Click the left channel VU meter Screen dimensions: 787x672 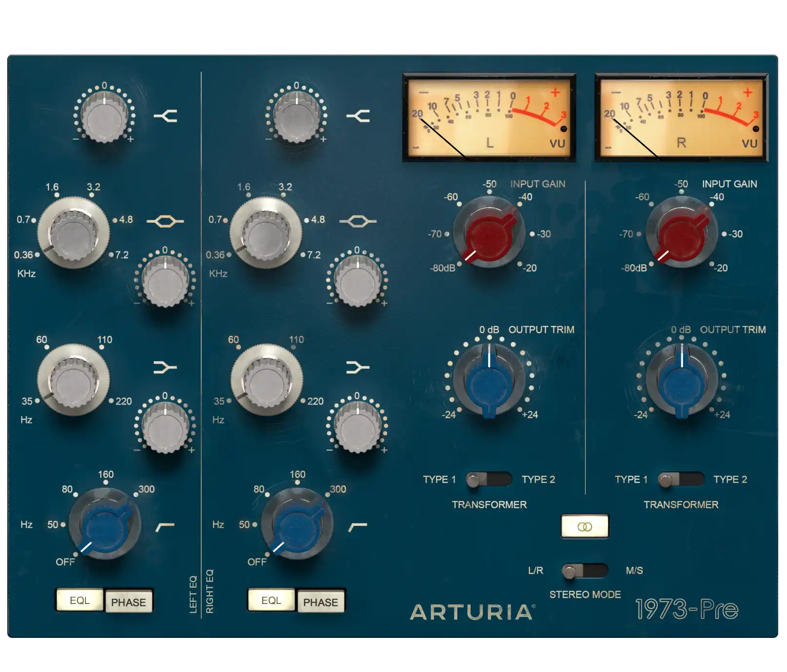(489, 117)
